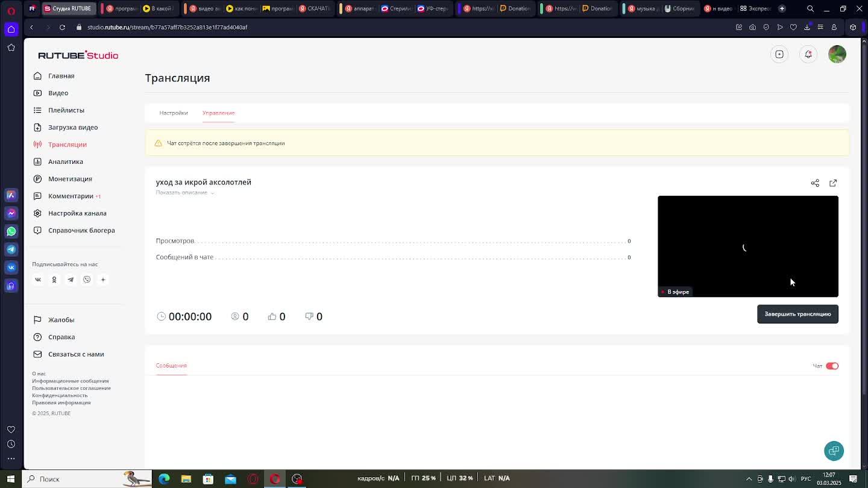Image resolution: width=868 pixels, height=488 pixels.
Task: Open Конфиденциальность footer link
Action: pyautogui.click(x=60, y=395)
